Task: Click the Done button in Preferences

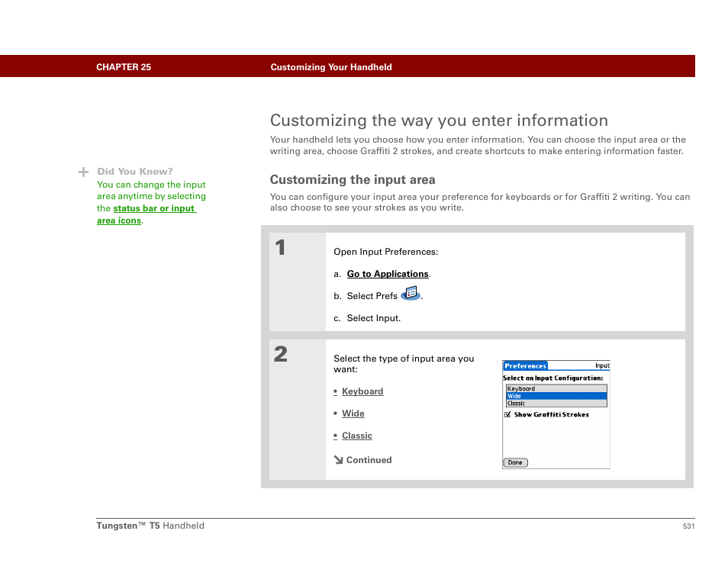Action: [x=515, y=462]
